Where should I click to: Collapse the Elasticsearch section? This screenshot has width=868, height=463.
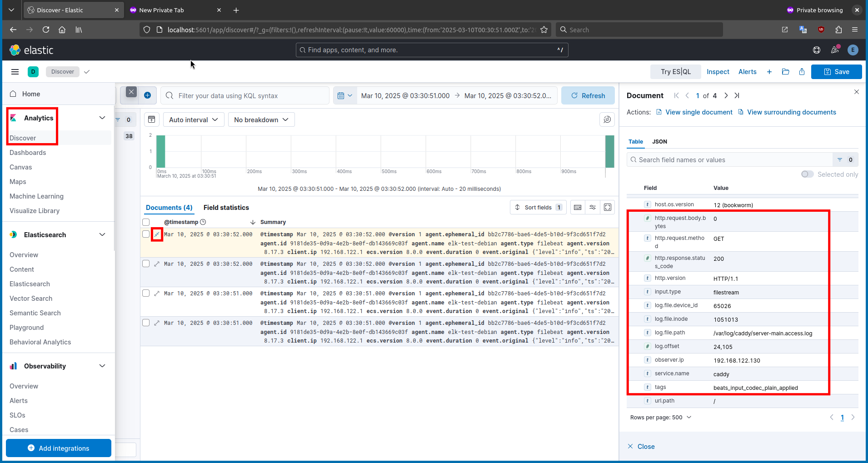102,234
